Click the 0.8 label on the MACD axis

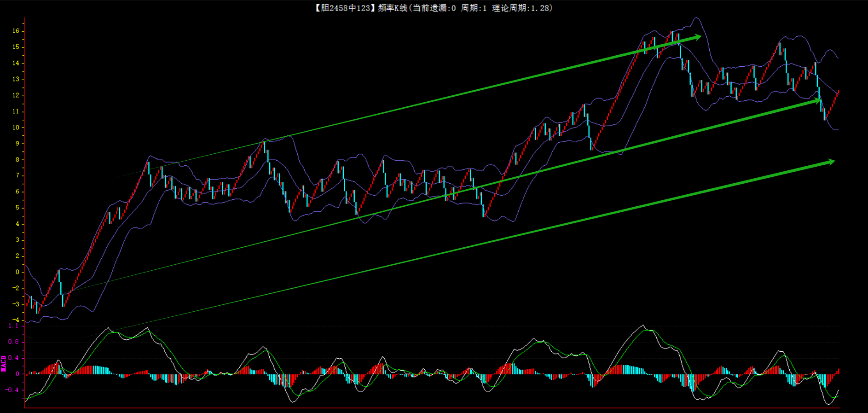coord(13,342)
